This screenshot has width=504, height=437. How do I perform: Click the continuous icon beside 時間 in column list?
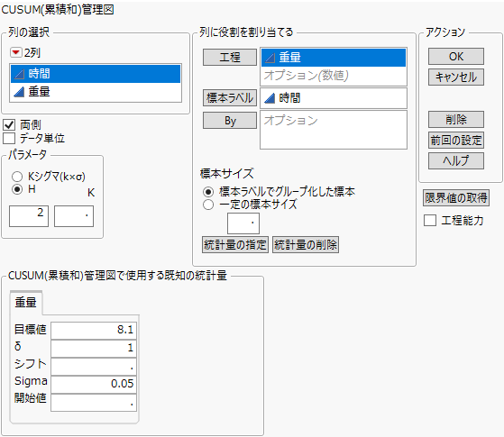pyautogui.click(x=19, y=74)
